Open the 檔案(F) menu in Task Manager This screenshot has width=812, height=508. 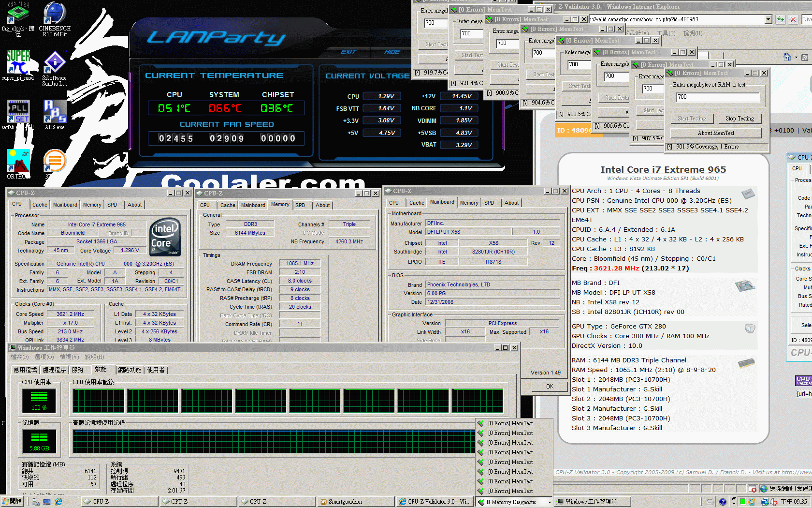tap(19, 357)
